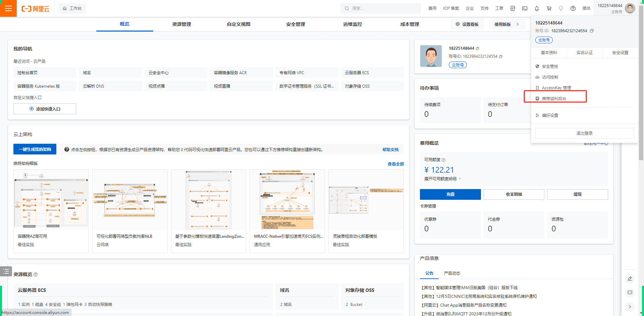Viewport: 644px width, 316px height.
Task: Click 一键生成我的架构 button
Action: [35, 149]
